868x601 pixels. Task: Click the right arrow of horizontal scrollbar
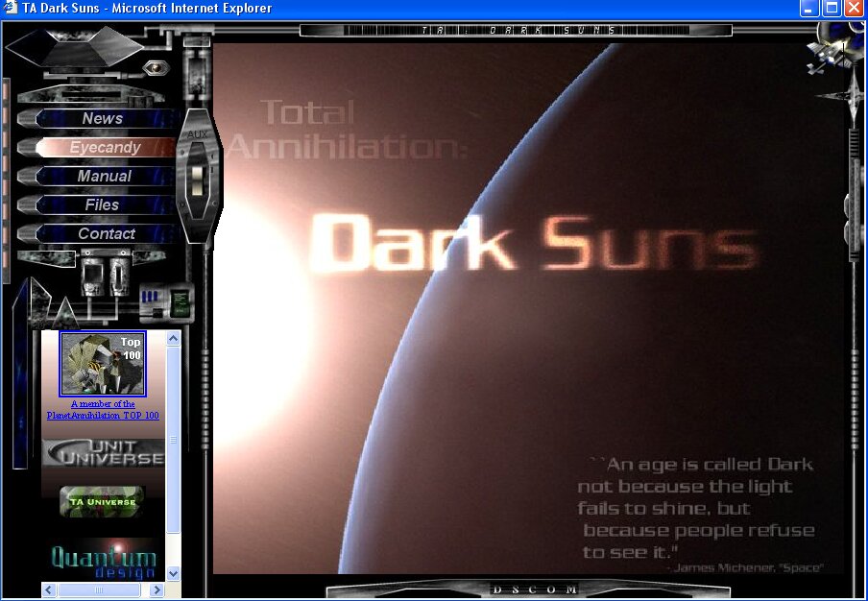157,589
